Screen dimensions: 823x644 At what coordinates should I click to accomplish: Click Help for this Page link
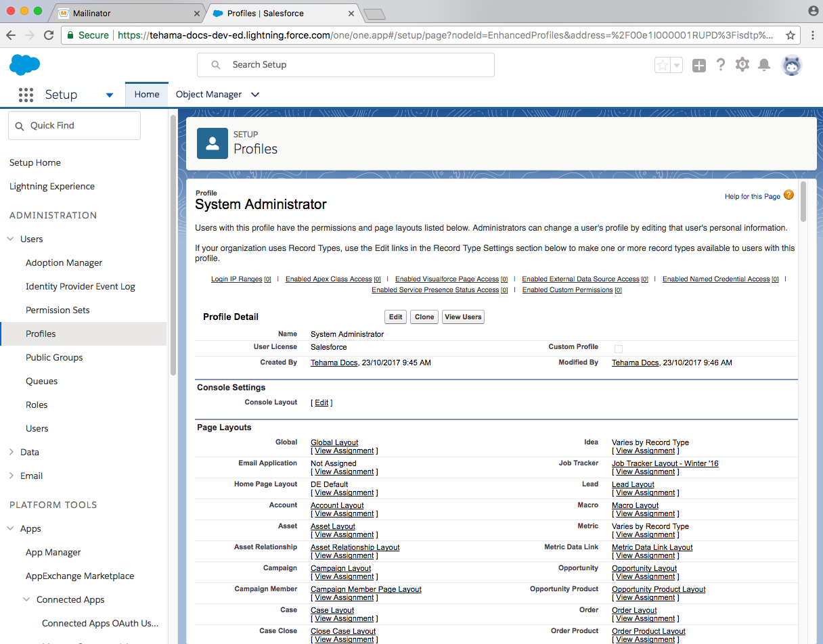coord(753,196)
